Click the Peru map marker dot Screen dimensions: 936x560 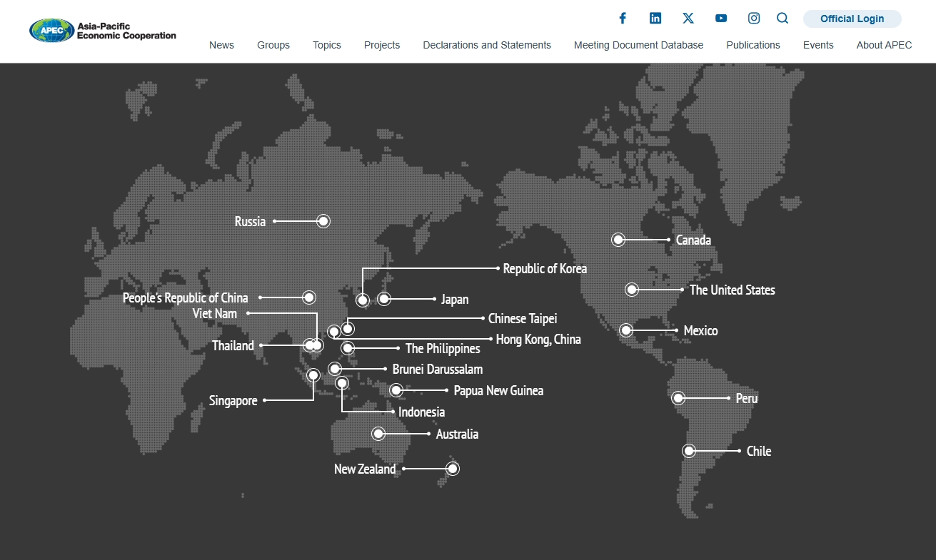(678, 398)
